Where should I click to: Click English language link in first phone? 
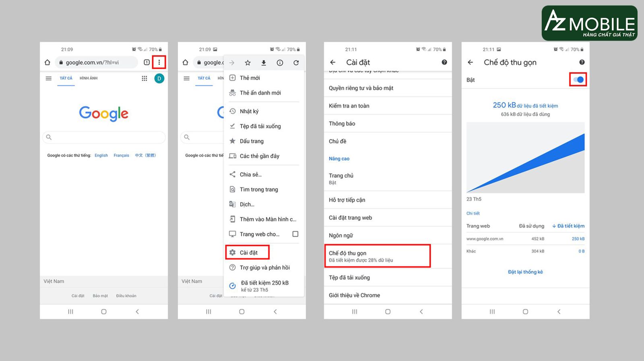point(101,156)
